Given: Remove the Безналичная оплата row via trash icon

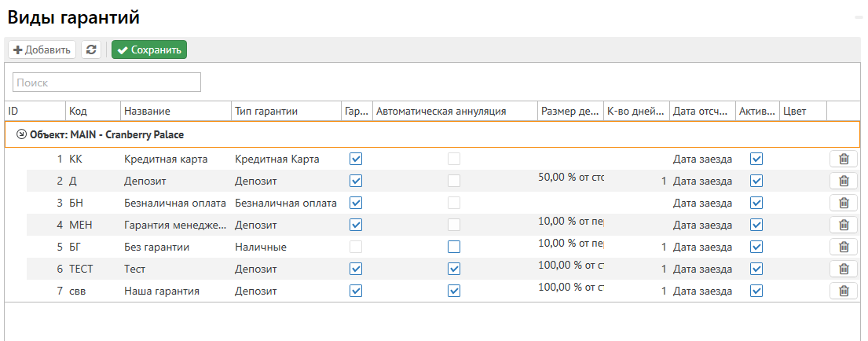Looking at the screenshot, I should pyautogui.click(x=844, y=203).
